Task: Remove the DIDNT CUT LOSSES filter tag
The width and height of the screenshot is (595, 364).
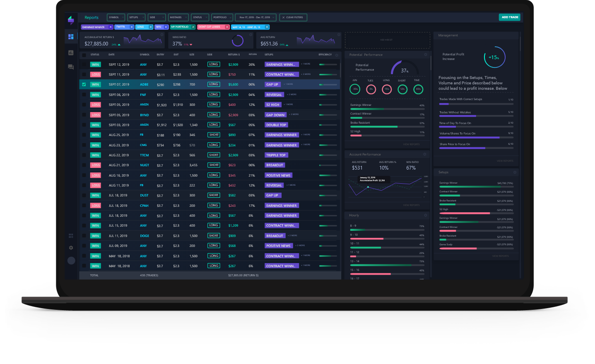Action: click(x=227, y=27)
